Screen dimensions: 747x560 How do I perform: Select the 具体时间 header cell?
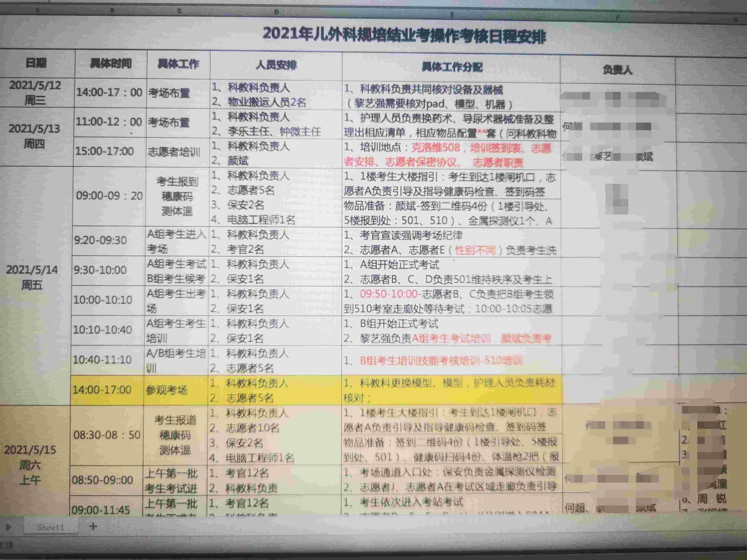(x=111, y=64)
